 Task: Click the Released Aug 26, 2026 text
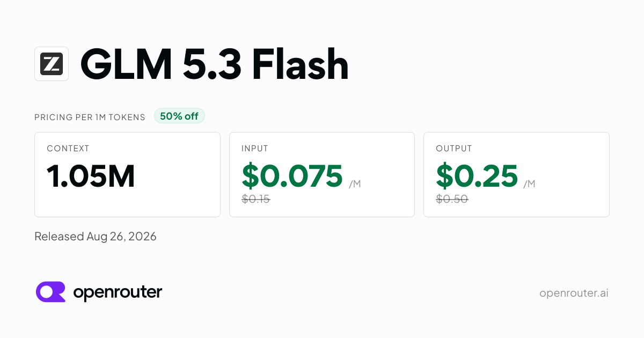pos(96,236)
